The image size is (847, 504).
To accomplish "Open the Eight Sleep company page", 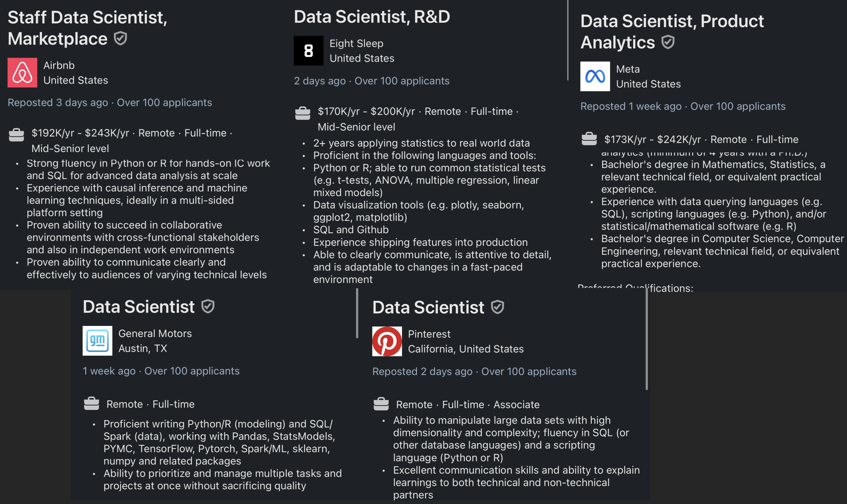I will pos(356,44).
